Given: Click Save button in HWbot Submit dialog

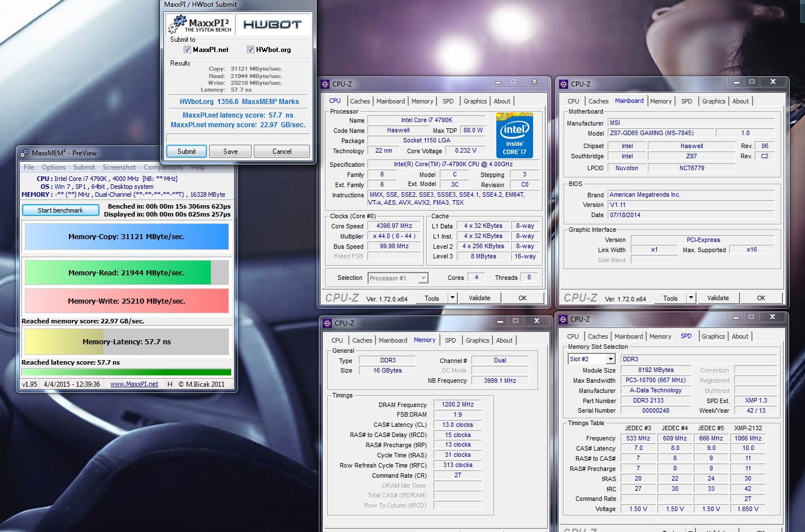Looking at the screenshot, I should pos(231,152).
